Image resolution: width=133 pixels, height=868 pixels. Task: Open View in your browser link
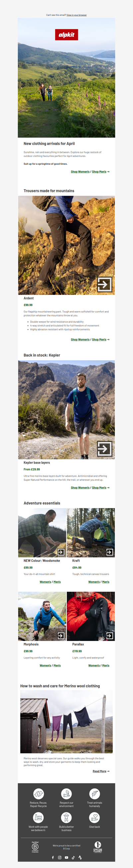point(76,15)
